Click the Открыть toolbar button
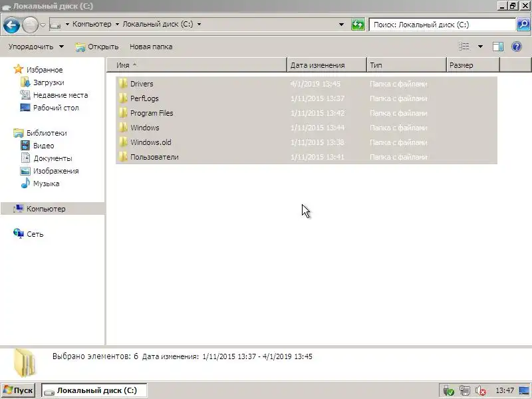532x399 pixels. pos(97,47)
